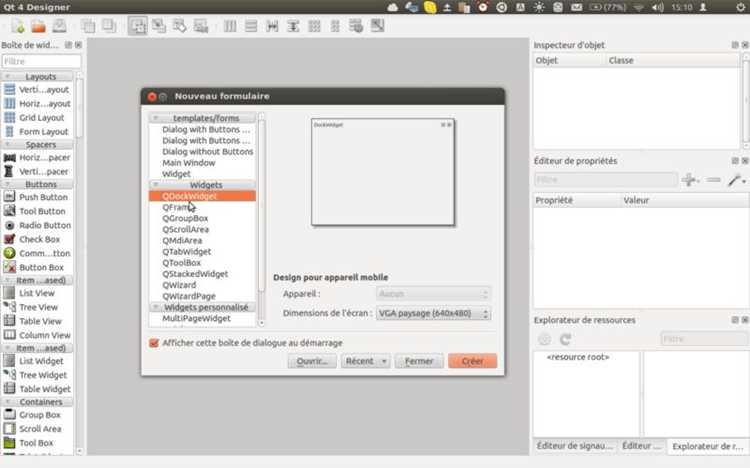The image size is (750, 468).
Task: Click the template list scrollbar in dialog
Action: point(261,206)
